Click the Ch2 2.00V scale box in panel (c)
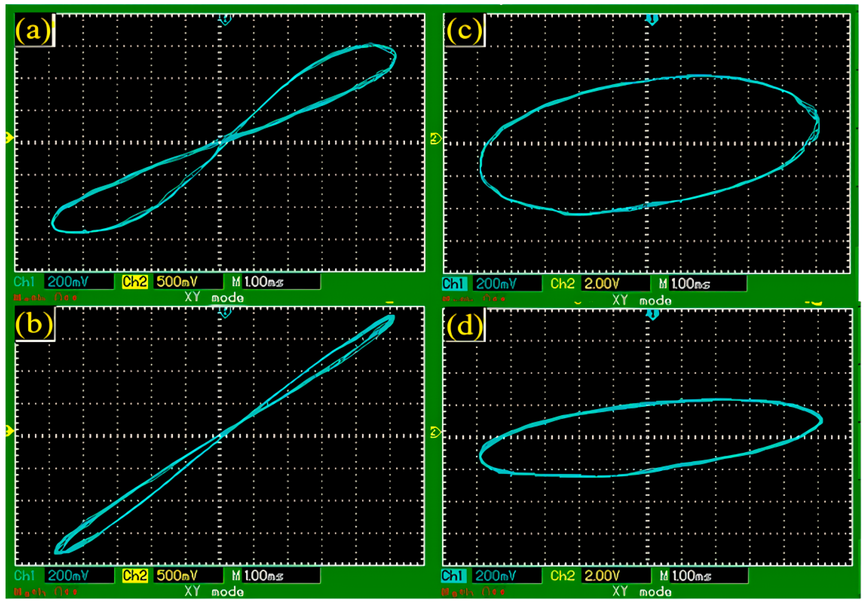Viewport: 868px width, 605px height. point(616,284)
